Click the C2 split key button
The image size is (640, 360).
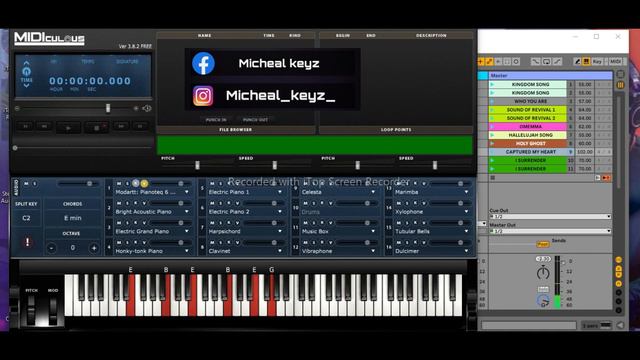26,218
